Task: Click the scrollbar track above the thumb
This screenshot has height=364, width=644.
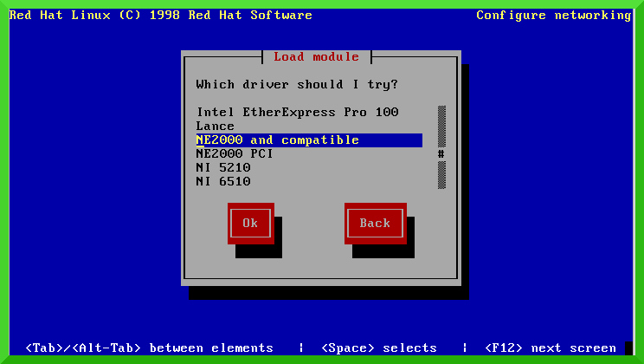Action: point(441,127)
